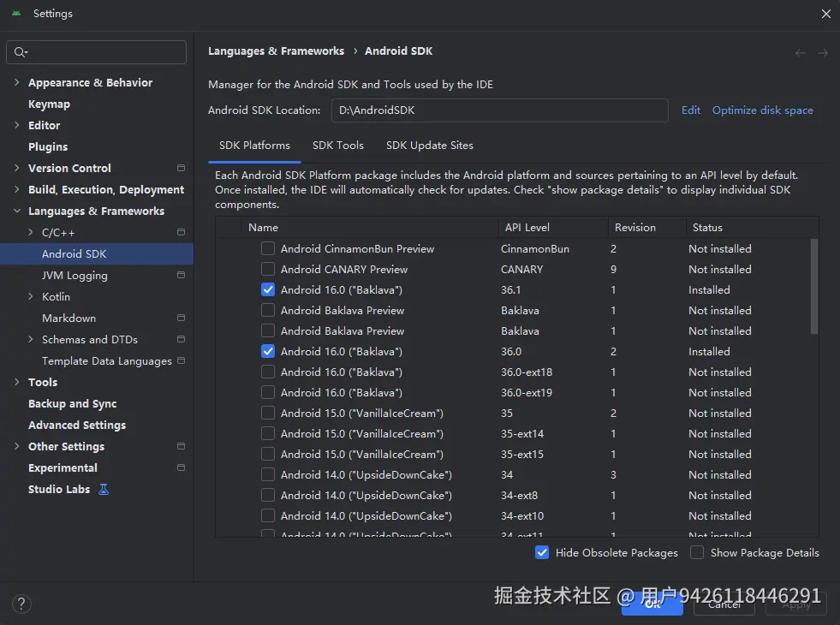Switch to SDK Update Sites tab
Viewport: 840px width, 625px height.
430,146
